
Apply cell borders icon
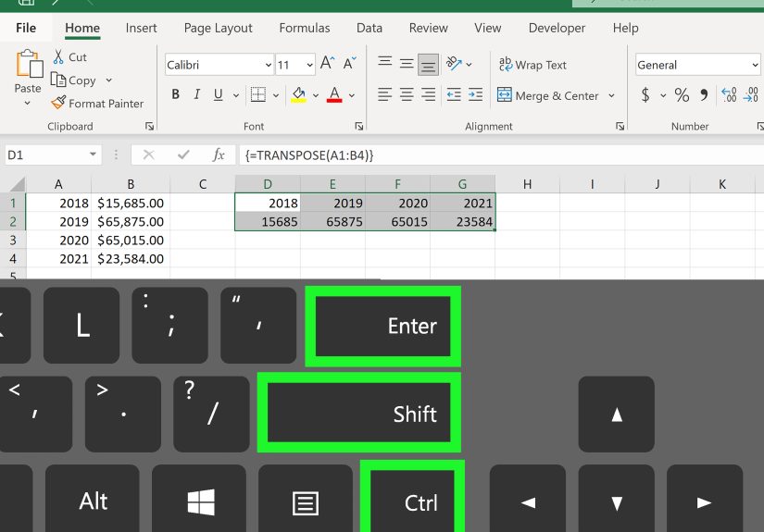click(x=258, y=94)
